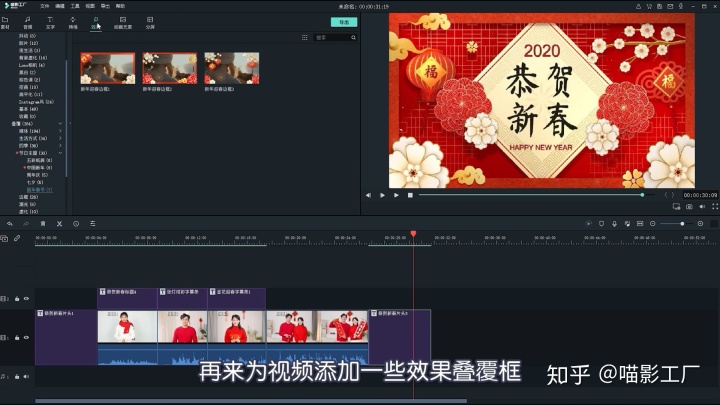Lock track 1 with padlock icon
This screenshot has height=405, width=720.
17,338
